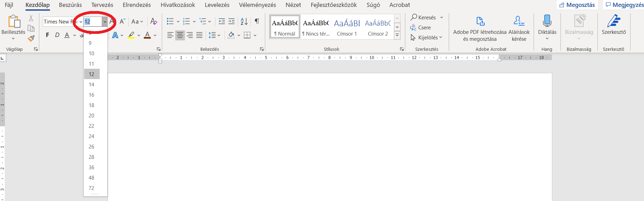Viewport: 644px width, 201px height.
Task: Choose font size 24 from the list
Action: (91, 136)
